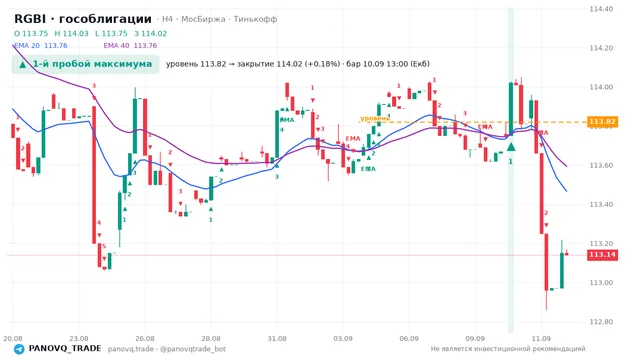Click the '3 114.02' close value

click(150, 33)
